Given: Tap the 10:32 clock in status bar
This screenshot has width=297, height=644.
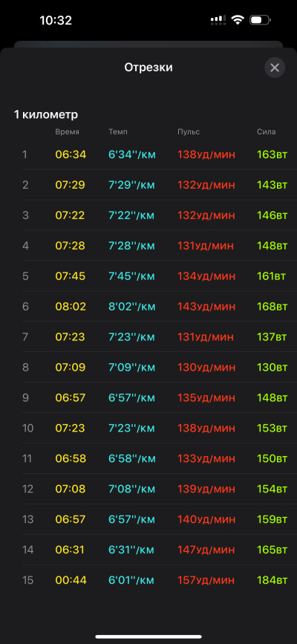Looking at the screenshot, I should pyautogui.click(x=56, y=21).
